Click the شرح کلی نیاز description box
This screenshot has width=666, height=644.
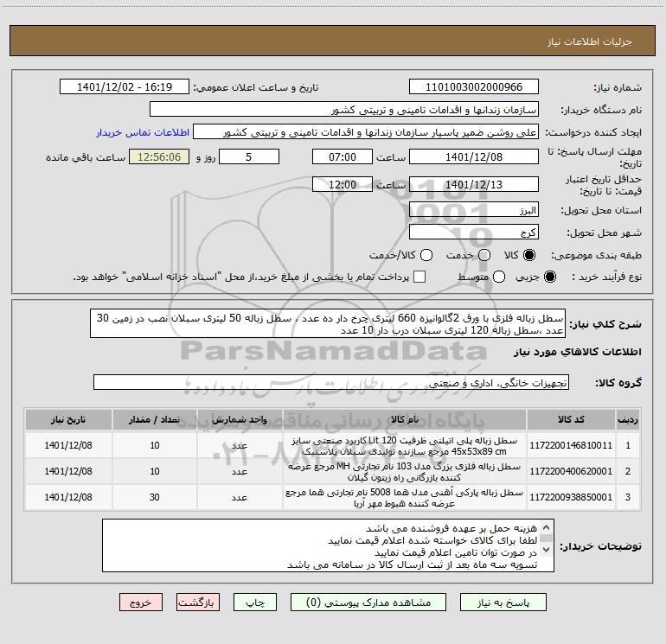tap(328, 324)
